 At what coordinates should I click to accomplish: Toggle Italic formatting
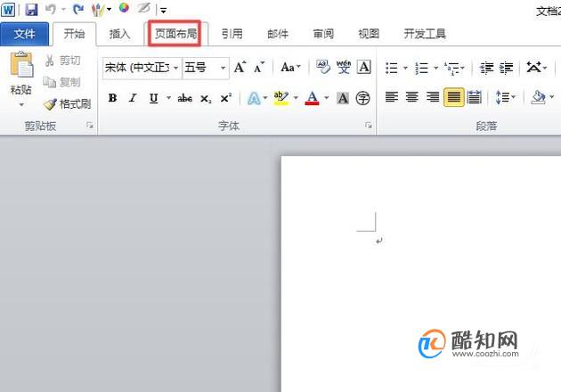tap(133, 98)
